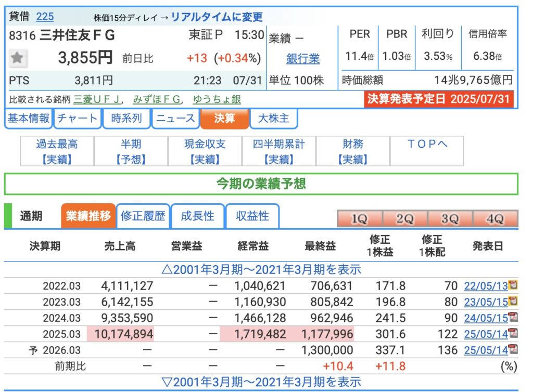This screenshot has height=392, width=533.
Task: Switch to real-time price via リアルタイムに変更
Action: [x=217, y=17]
